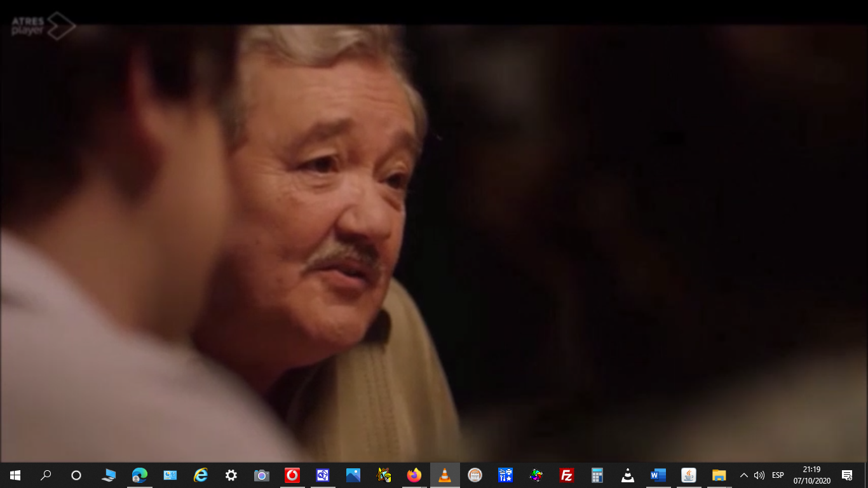Open the blue presentation-card taskbar app
Image resolution: width=868 pixels, height=488 pixels.
click(170, 475)
